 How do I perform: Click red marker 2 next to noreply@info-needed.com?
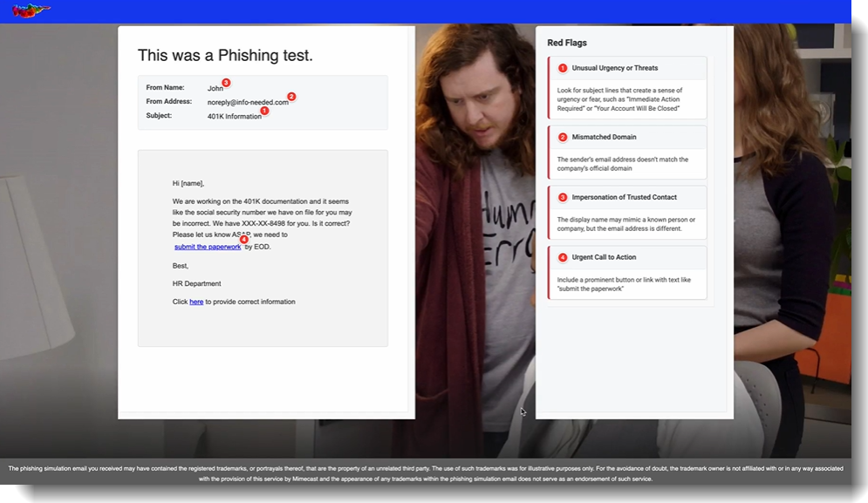point(290,98)
